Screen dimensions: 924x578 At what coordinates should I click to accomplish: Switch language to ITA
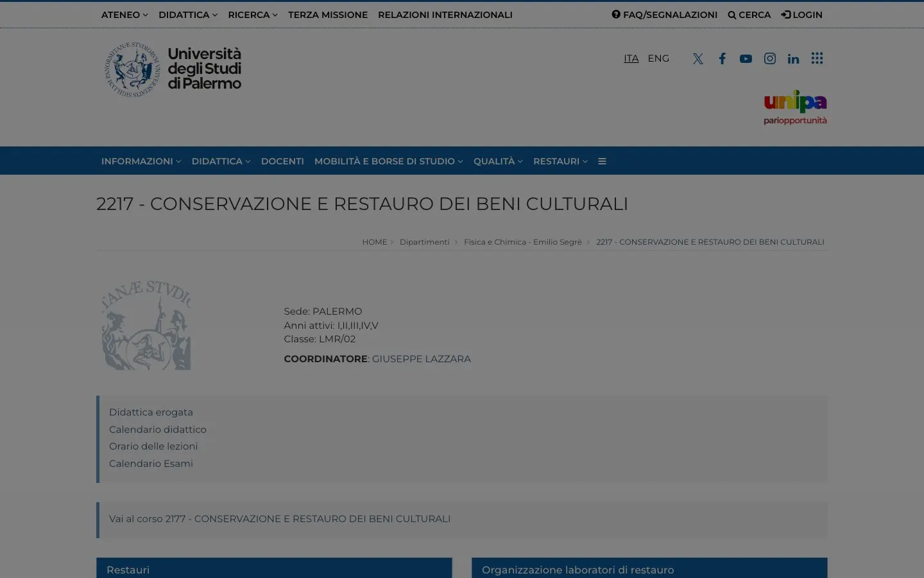click(631, 58)
